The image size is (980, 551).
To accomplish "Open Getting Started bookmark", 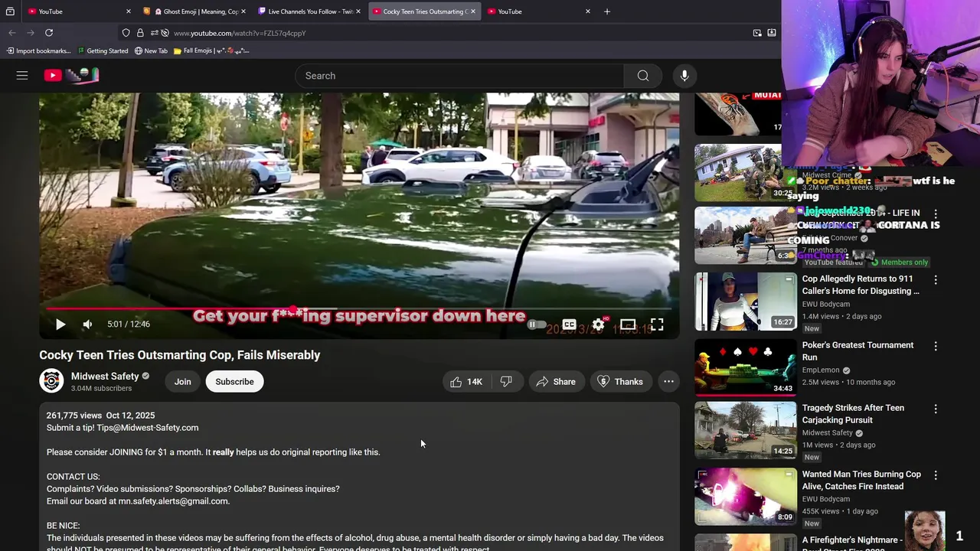I will tap(103, 51).
